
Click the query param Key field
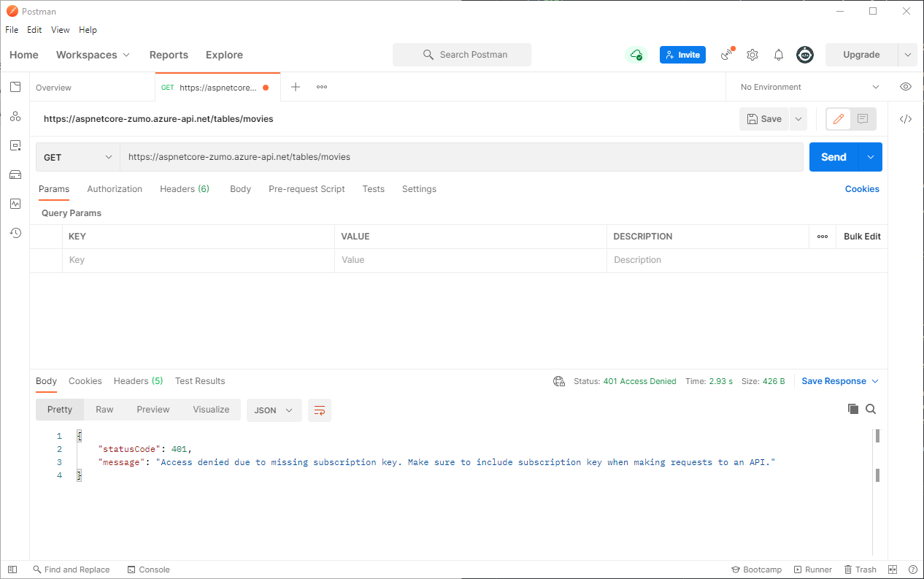point(199,260)
